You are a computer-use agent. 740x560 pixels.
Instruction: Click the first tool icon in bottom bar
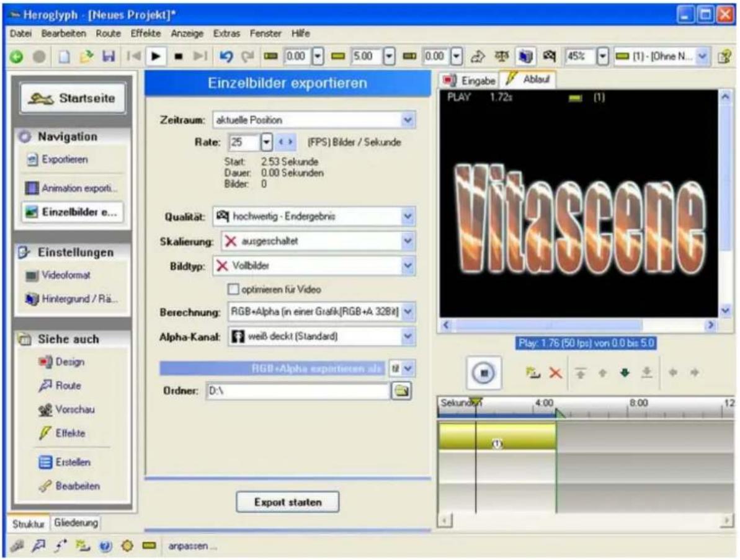[17, 546]
